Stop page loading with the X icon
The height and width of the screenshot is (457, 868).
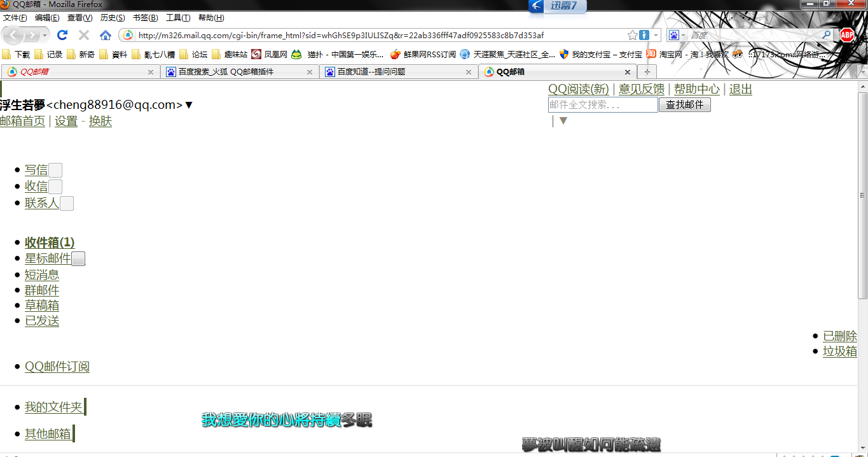[x=83, y=35]
